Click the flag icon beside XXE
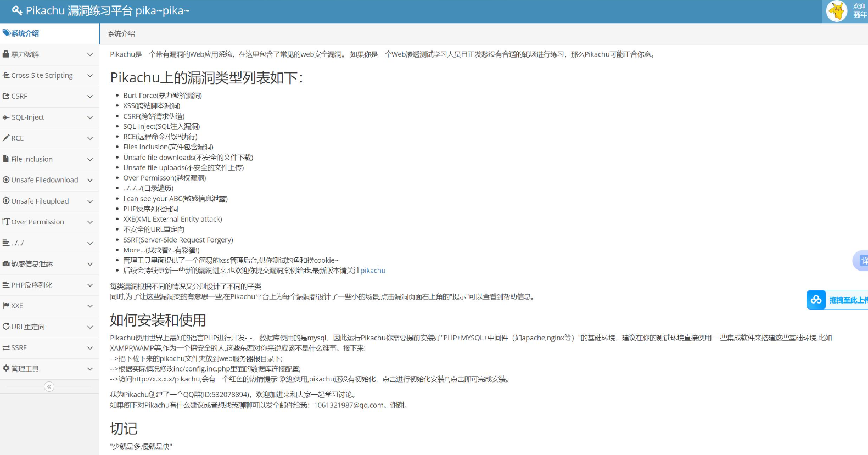The height and width of the screenshot is (455, 868). (x=6, y=306)
